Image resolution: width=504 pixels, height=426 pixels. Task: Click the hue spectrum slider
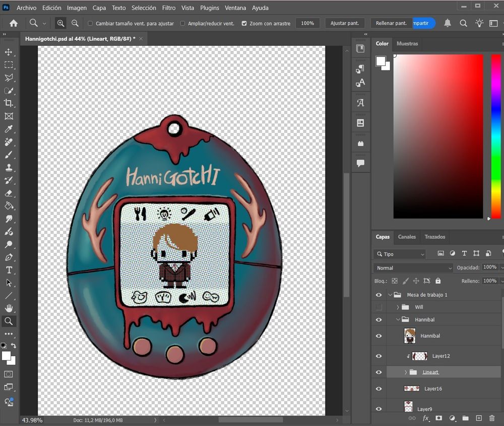496,136
